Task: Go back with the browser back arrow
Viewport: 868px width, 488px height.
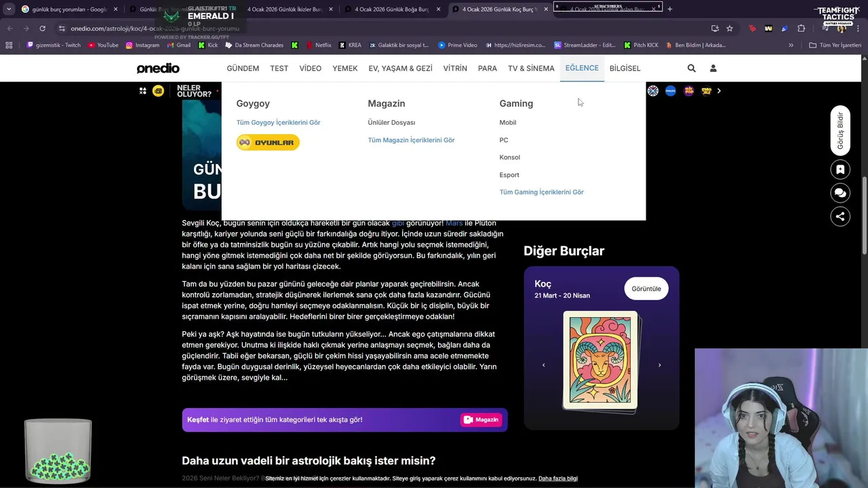Action: coord(9,28)
